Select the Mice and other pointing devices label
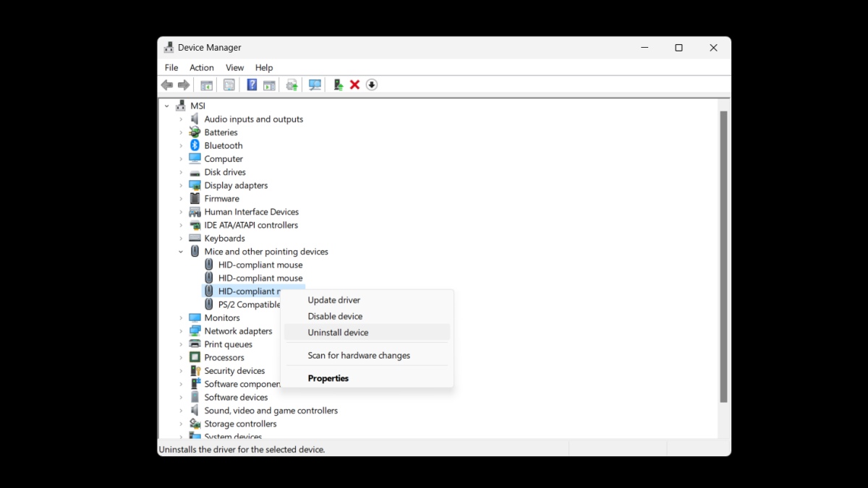Viewport: 868px width, 488px height. click(266, 252)
